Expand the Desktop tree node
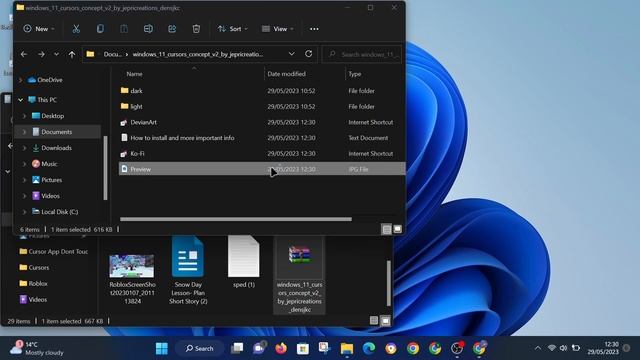Viewport: 640px width, 360px height. point(24,116)
